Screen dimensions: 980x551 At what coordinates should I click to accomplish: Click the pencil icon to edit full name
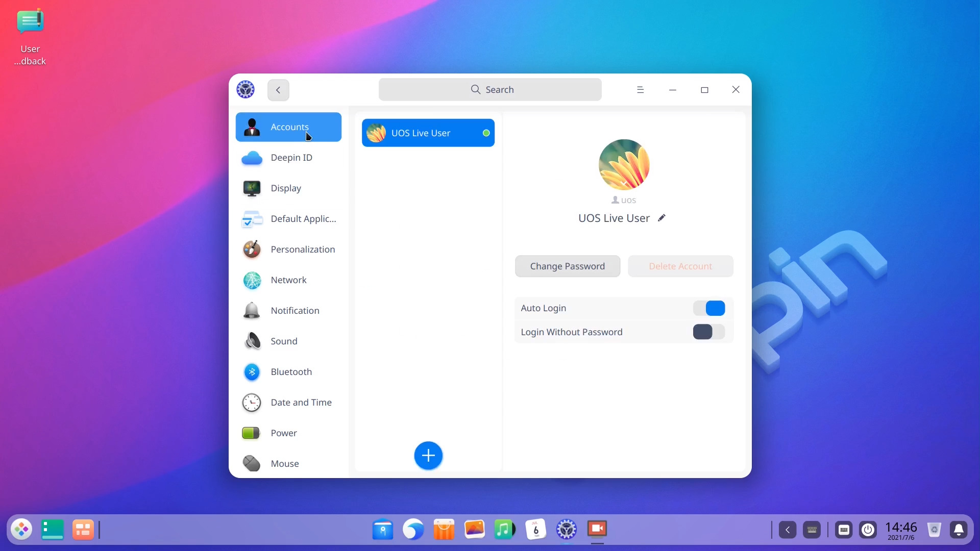(x=661, y=218)
